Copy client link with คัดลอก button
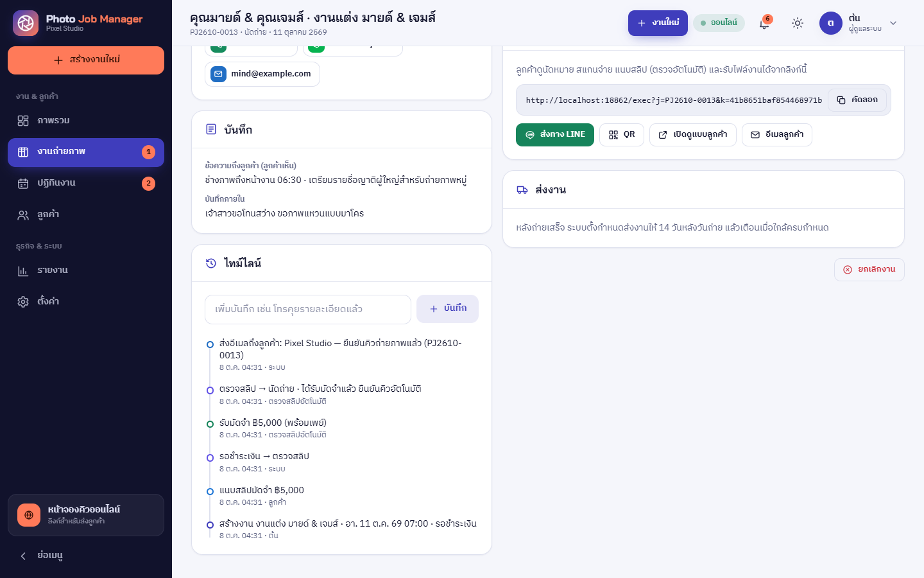 pos(857,100)
